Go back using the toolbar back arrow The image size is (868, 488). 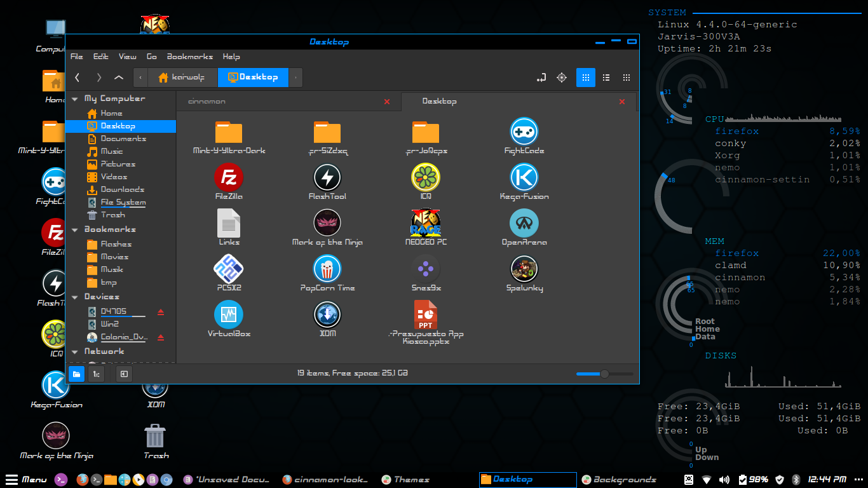(78, 78)
